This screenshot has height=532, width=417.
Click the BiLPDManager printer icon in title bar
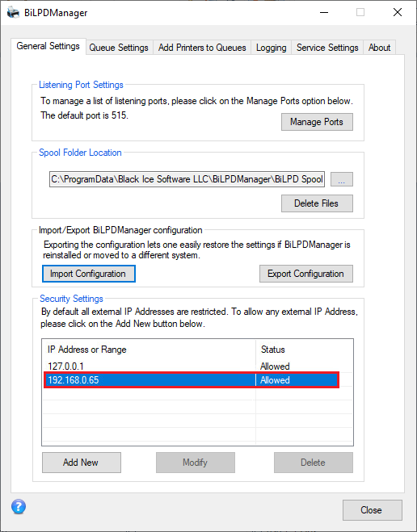pyautogui.click(x=14, y=13)
